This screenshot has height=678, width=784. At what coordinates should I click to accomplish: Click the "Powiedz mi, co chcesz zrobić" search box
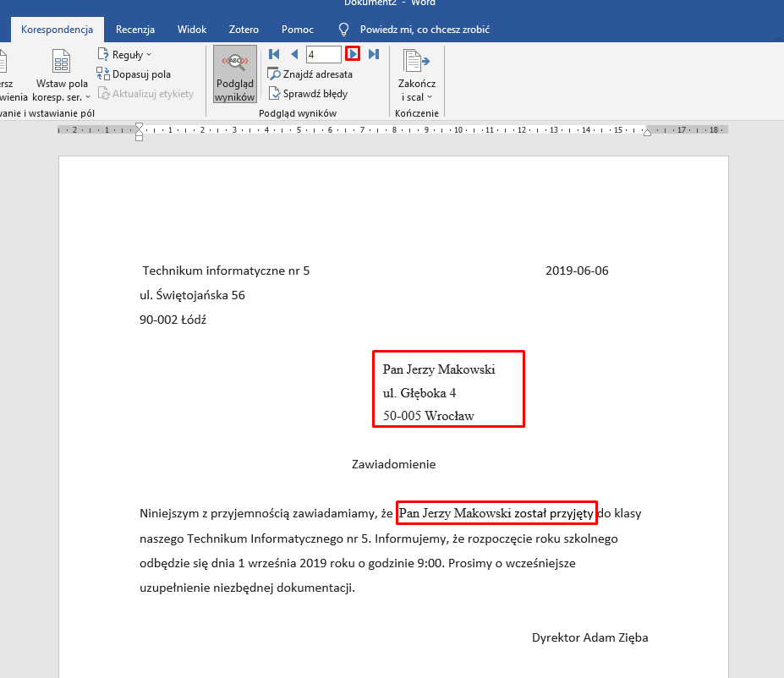425,30
